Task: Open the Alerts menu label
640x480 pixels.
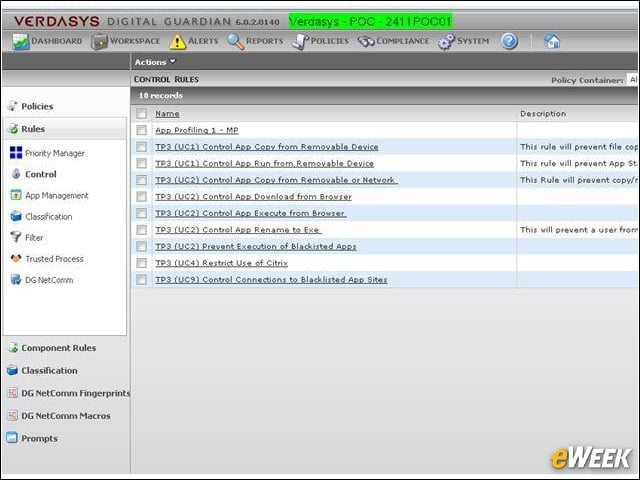Action: (x=203, y=41)
